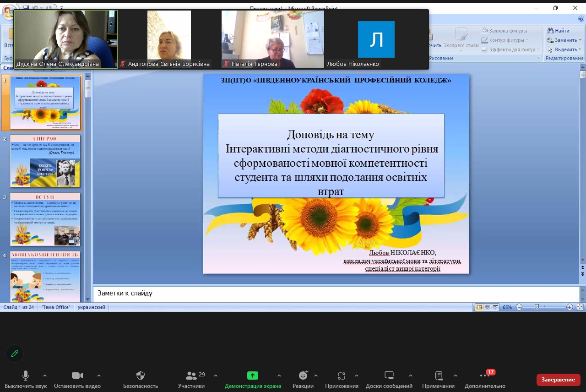Expand video options arrow beside camera
This screenshot has width=586, height=392.
(98, 376)
